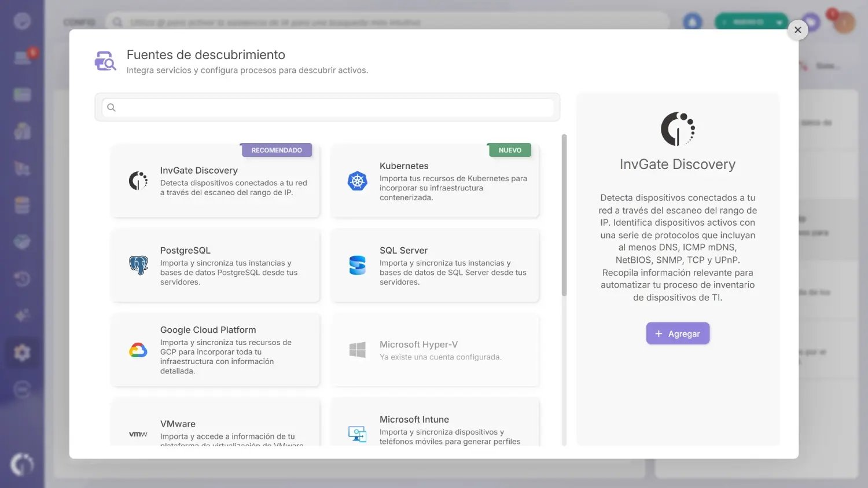This screenshot has width=868, height=488.
Task: Select the "Microsoft Intune" card title
Action: click(414, 419)
